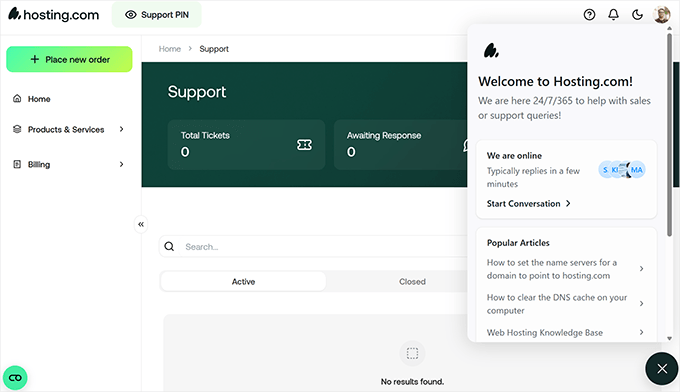Collapse the sidebar with double-arrow button
Screen dimensions: 680x392
click(141, 224)
